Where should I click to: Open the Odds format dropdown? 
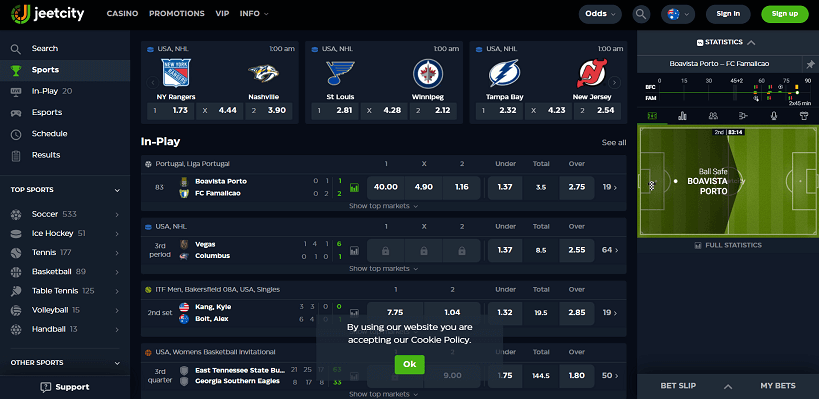(x=600, y=14)
